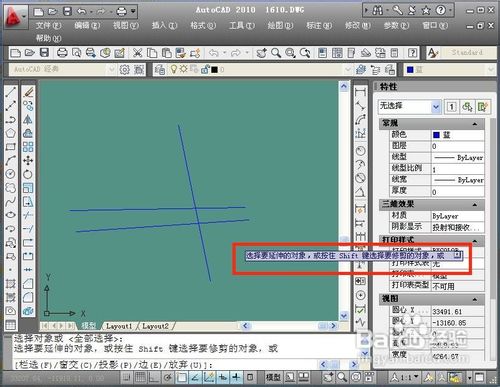Collapse the 视图 properties section

[x=475, y=299]
